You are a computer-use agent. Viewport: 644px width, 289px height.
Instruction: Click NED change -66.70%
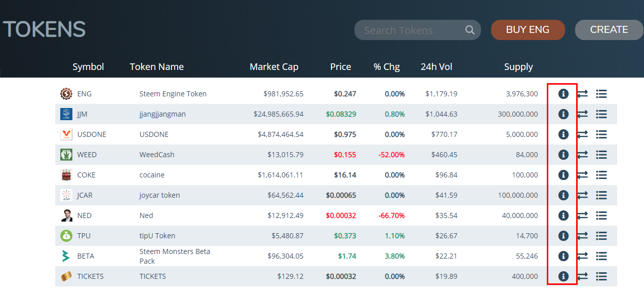point(391,215)
